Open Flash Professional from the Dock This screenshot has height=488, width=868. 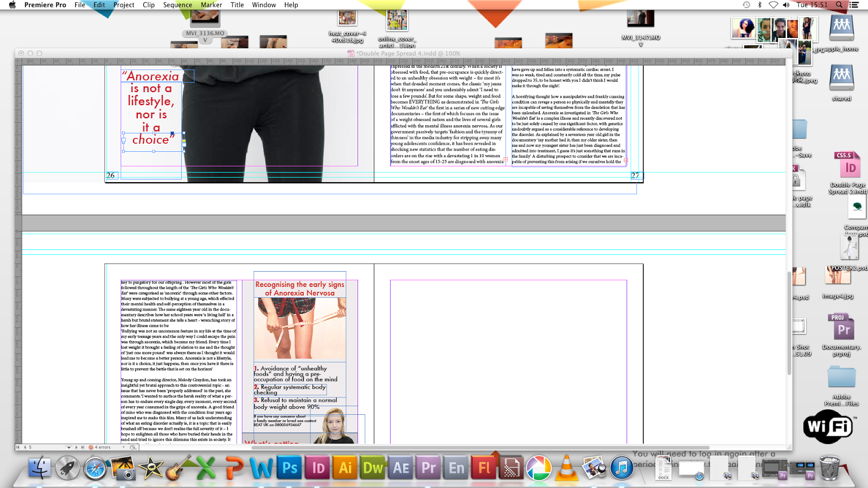click(484, 466)
